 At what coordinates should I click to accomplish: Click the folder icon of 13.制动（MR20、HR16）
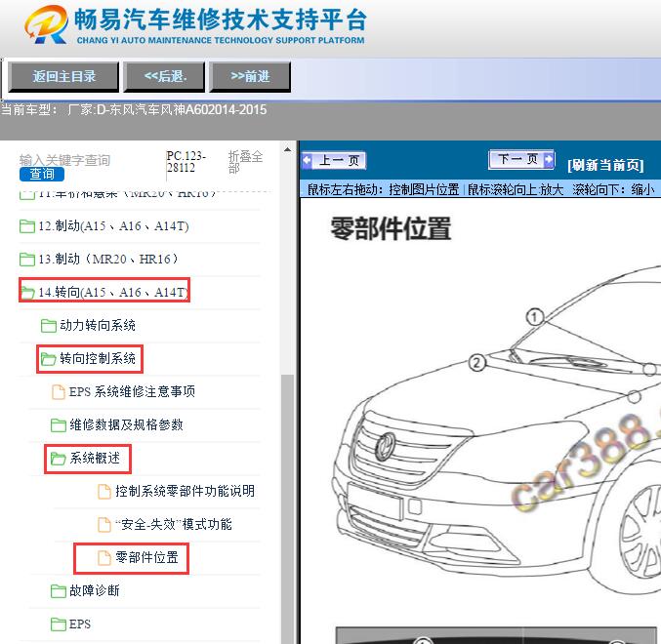point(27,259)
